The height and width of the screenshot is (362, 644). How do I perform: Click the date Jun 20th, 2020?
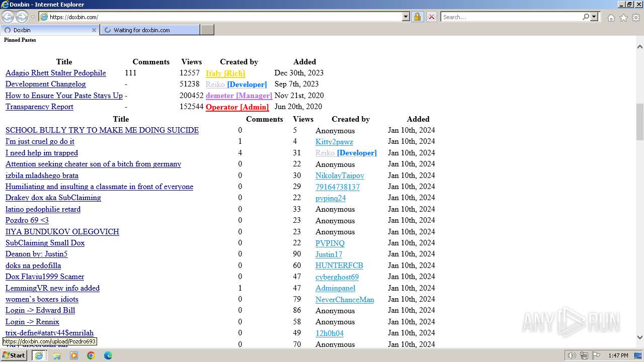[298, 107]
